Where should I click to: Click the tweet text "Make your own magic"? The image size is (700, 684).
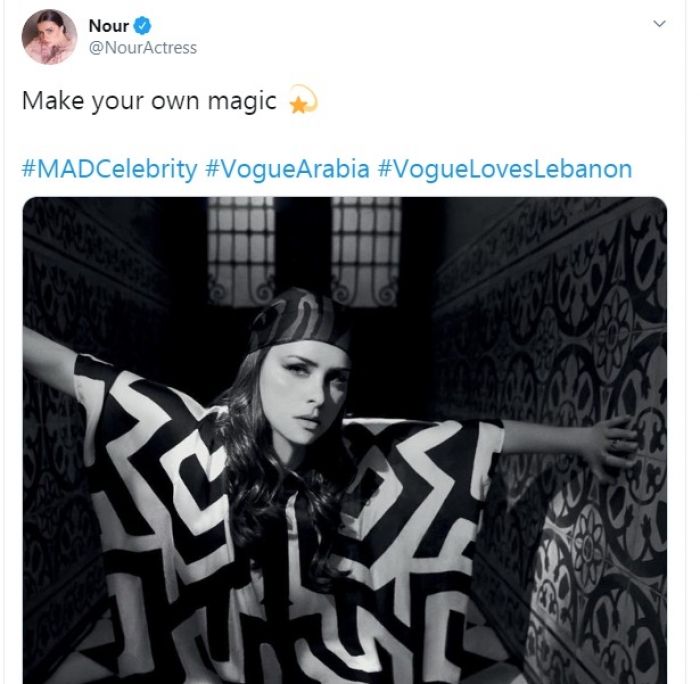pos(149,102)
